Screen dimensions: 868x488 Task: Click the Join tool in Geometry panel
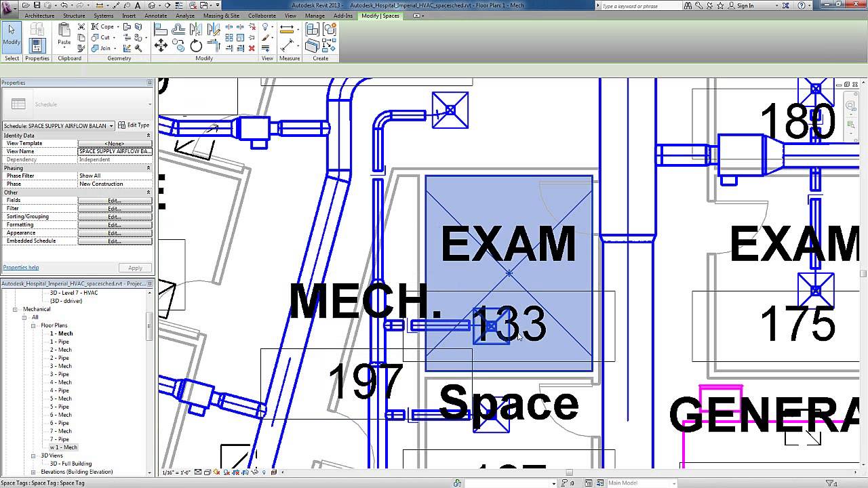[x=104, y=47]
